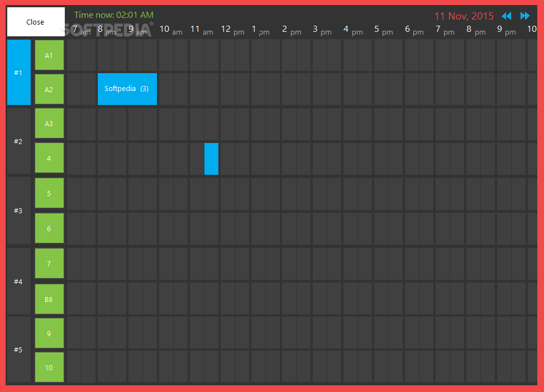Click the 2 pm time header
The height and width of the screenshot is (392, 544).
[x=292, y=30]
